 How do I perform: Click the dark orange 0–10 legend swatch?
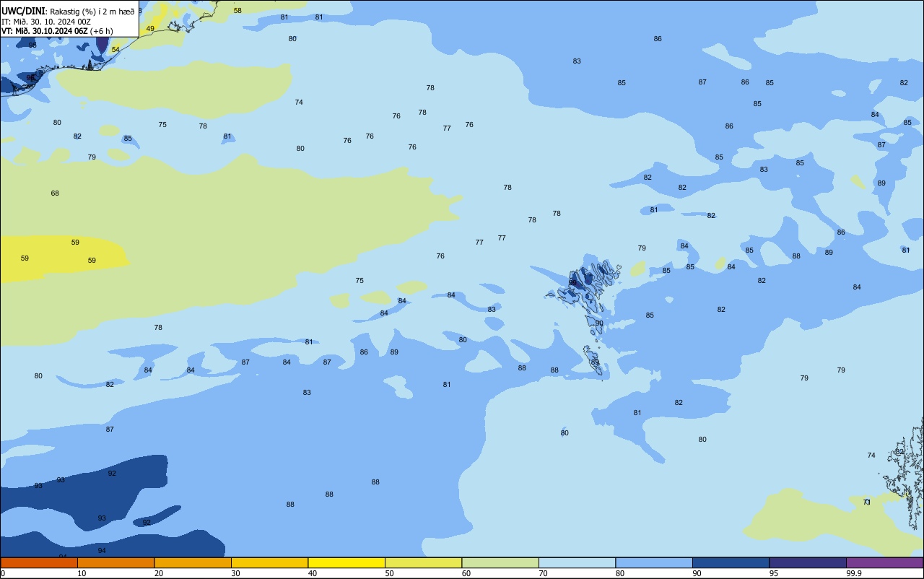(39, 562)
